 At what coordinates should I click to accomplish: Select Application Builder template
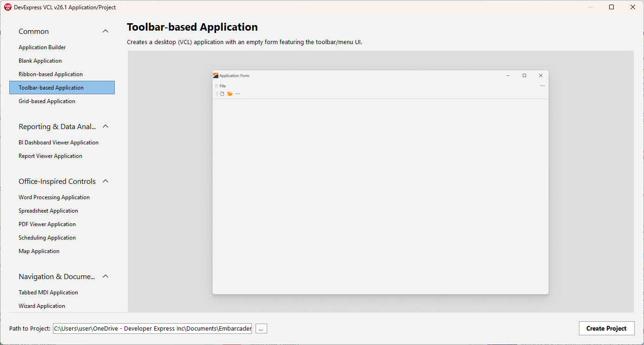pos(62,47)
